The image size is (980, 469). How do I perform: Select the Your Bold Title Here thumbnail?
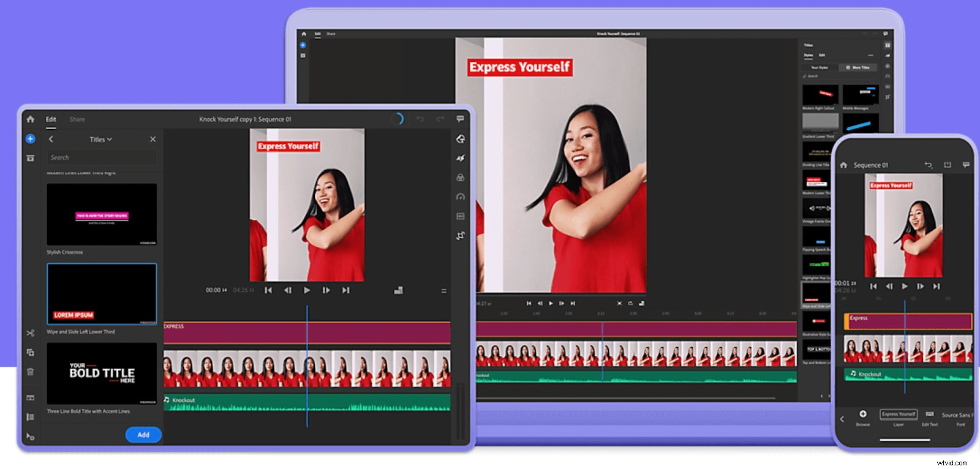coord(102,373)
